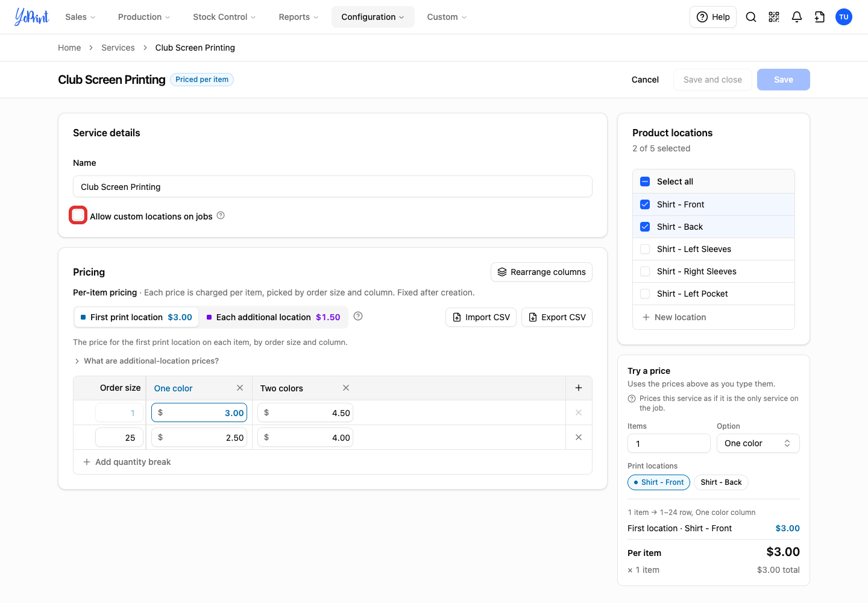Go to Services breadcrumb
868x603 pixels.
coord(118,48)
